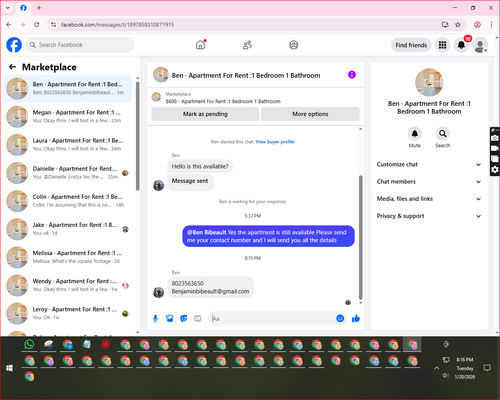
Task: Click the Chrome profile avatar icon
Action: coord(477,24)
